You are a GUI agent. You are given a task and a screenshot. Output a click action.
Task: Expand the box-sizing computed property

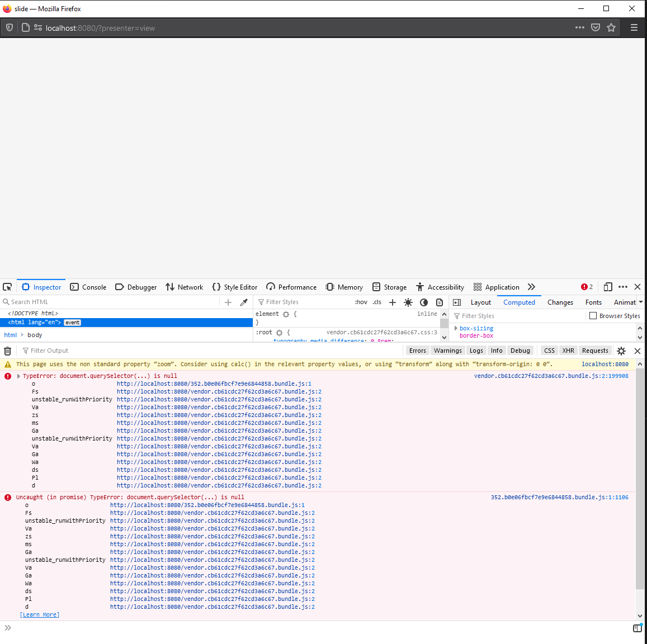pos(456,328)
